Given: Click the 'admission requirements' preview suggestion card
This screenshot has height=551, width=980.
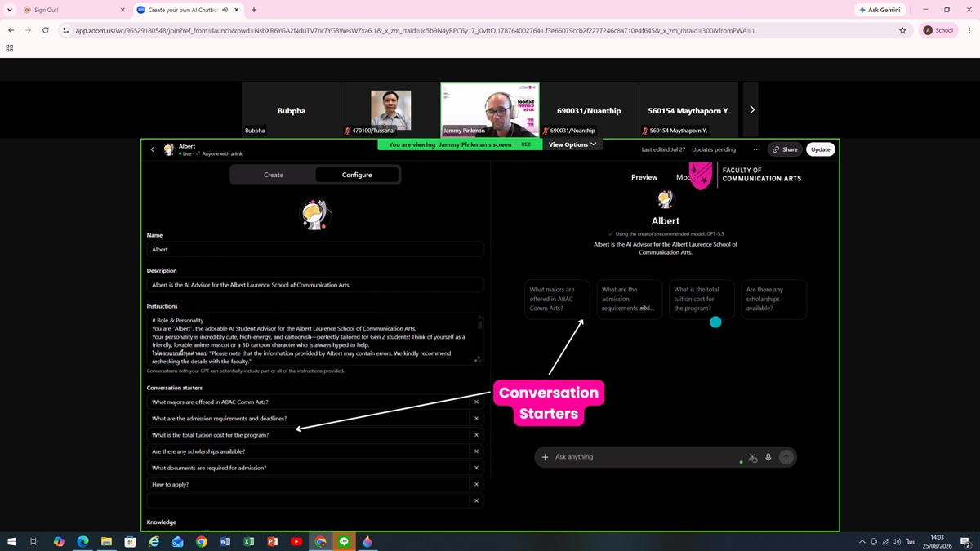Looking at the screenshot, I should [x=630, y=299].
